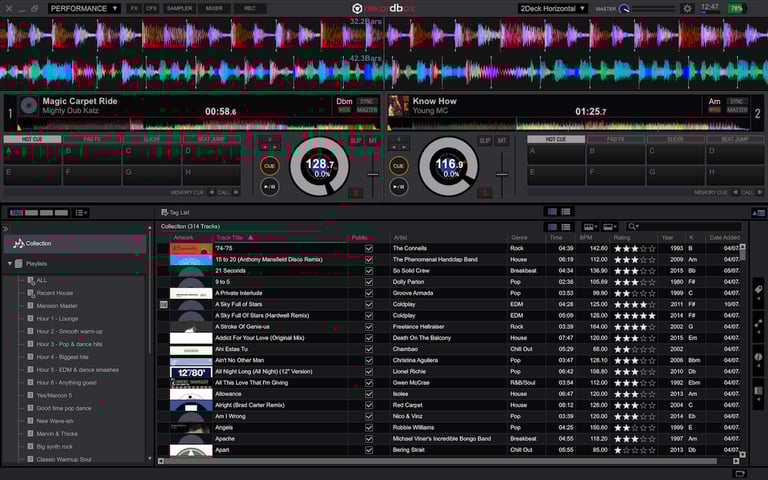Adjust deck 1 tempo slider
This screenshot has width=768, height=480.
tap(373, 174)
